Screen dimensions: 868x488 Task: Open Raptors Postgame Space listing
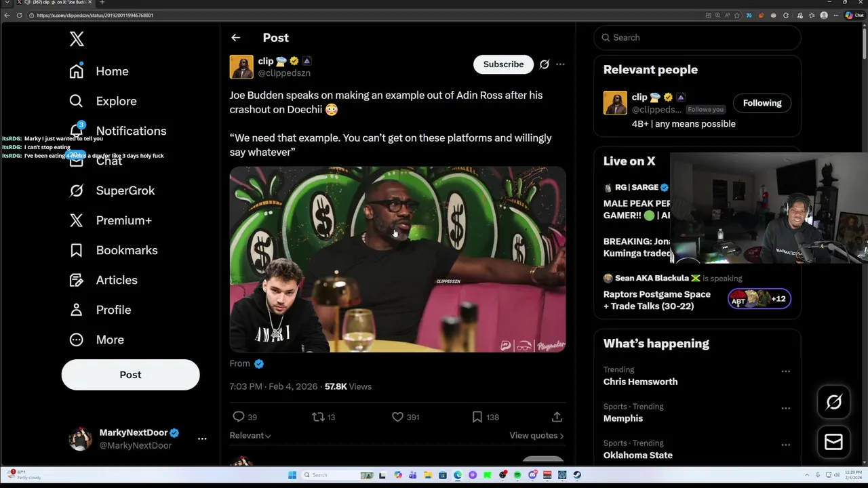point(657,300)
